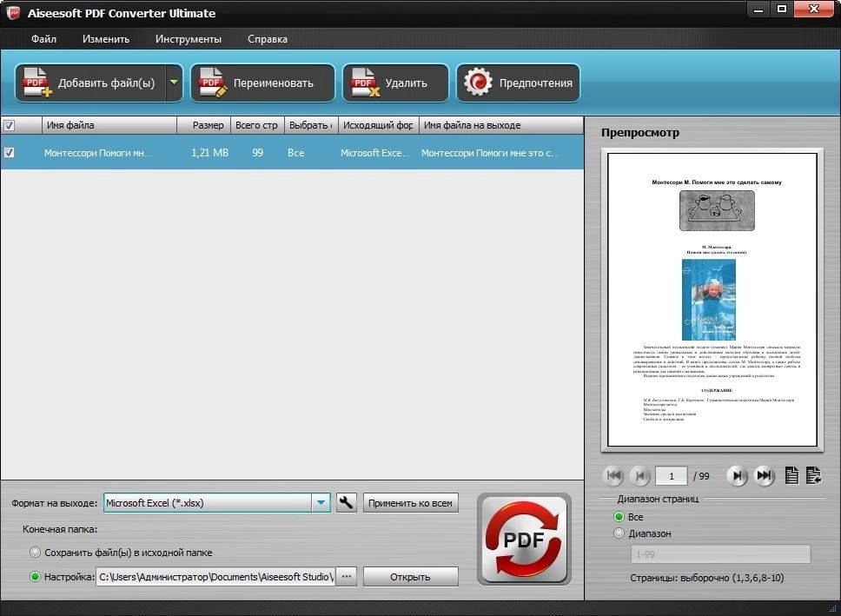Viewport: 841px width, 616px height.
Task: Click the '1,21 MB' size cell
Action: point(209,153)
